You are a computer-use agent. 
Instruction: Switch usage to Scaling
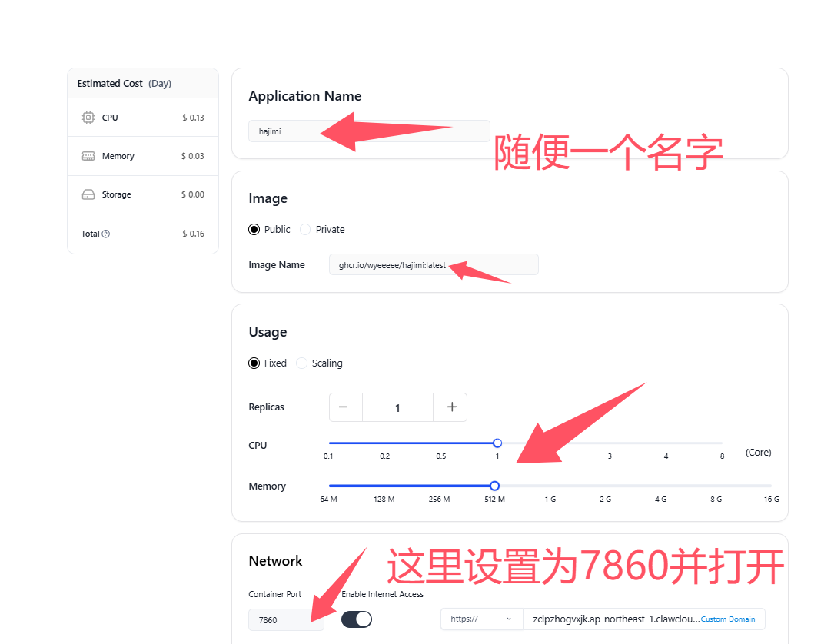tap(302, 363)
